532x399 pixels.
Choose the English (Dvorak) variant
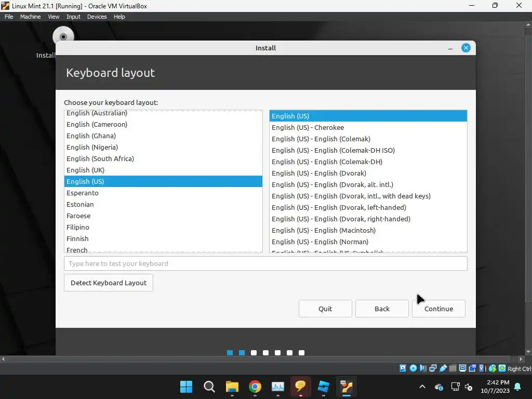pos(368,173)
